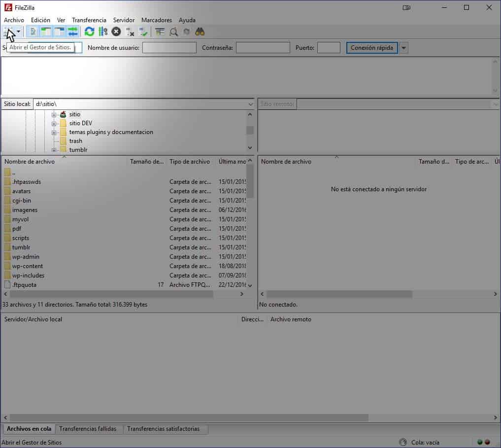
Task: Switch to Transferencias fallidas tab
Action: [88, 429]
